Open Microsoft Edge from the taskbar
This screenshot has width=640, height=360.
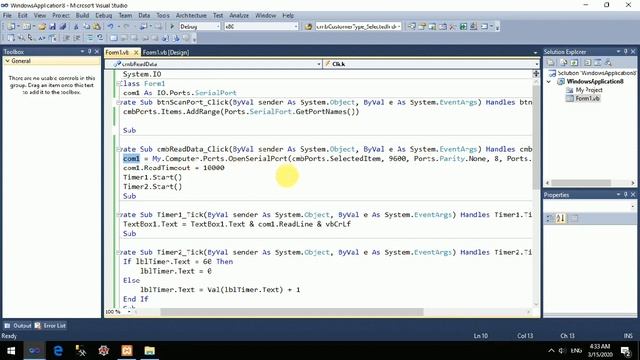58,351
